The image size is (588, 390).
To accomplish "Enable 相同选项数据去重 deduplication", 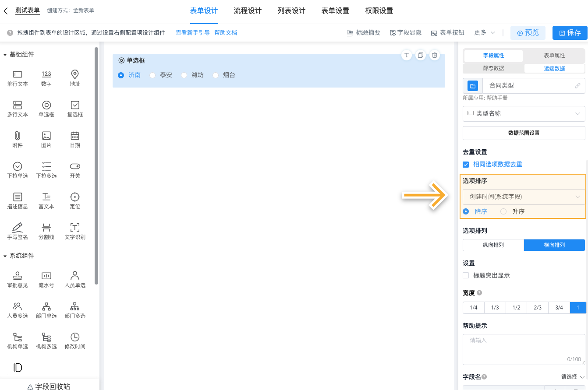I will pyautogui.click(x=465, y=164).
